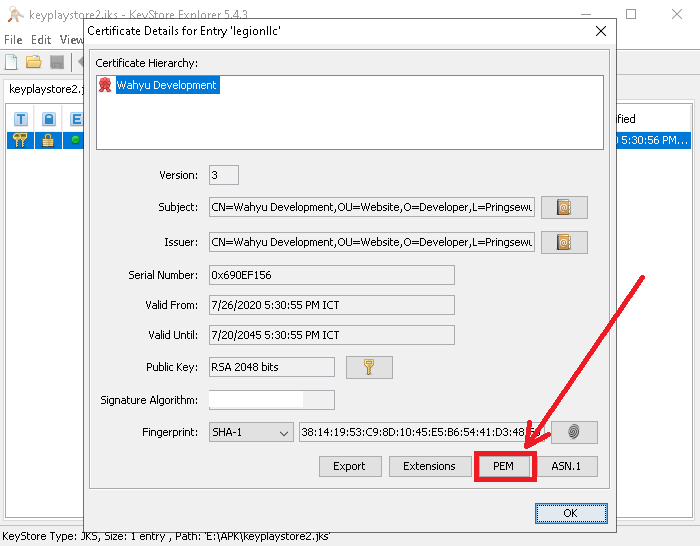Close the Certificate Details dialog
This screenshot has width=700, height=546.
(x=601, y=31)
